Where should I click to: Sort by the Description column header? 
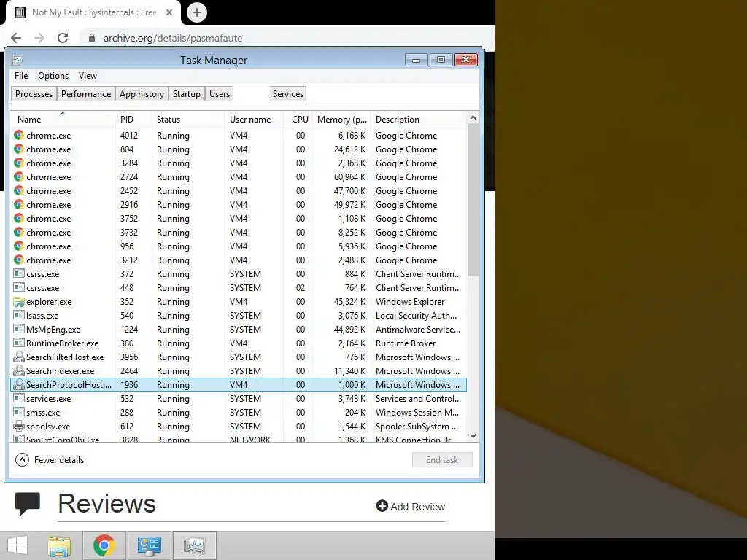tap(419, 120)
